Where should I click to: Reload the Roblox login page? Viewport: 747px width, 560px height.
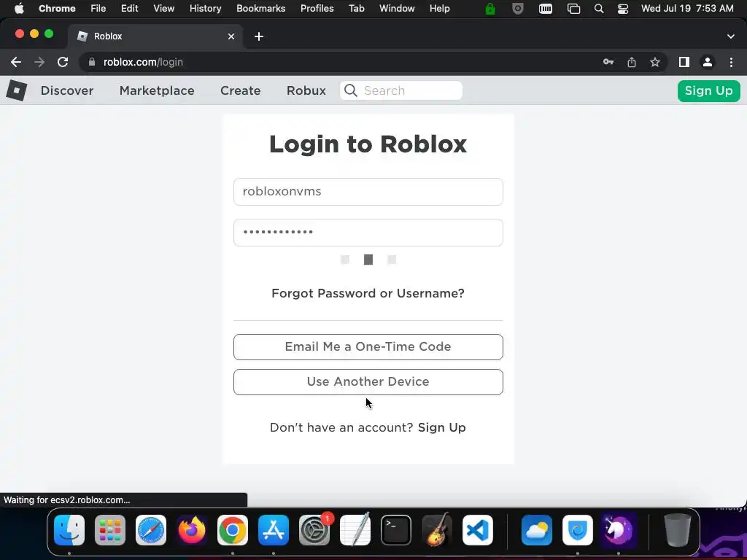click(63, 62)
